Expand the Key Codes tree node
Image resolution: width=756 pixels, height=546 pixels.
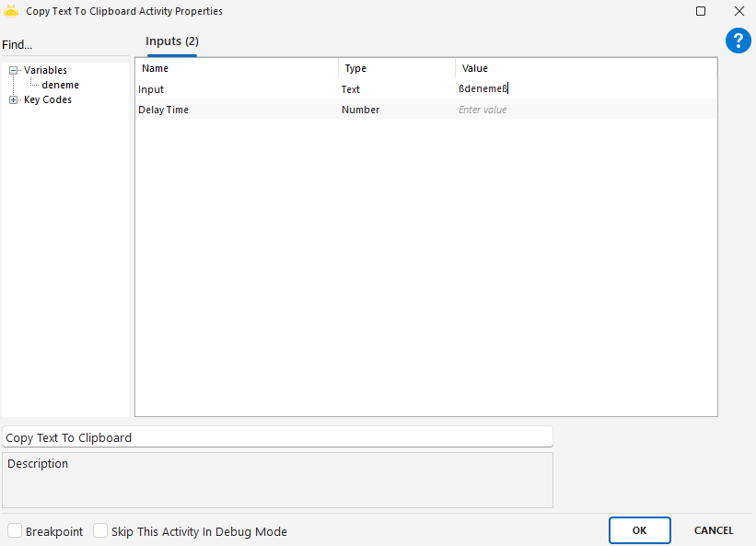tap(14, 99)
